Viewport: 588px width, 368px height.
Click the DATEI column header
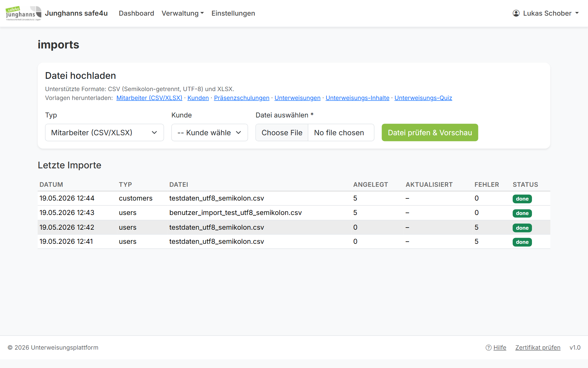179,185
